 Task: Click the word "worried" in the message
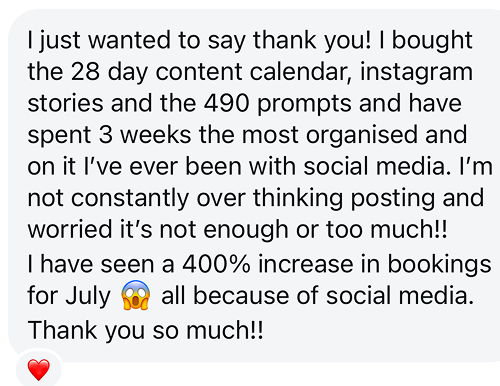pyautogui.click(x=70, y=229)
